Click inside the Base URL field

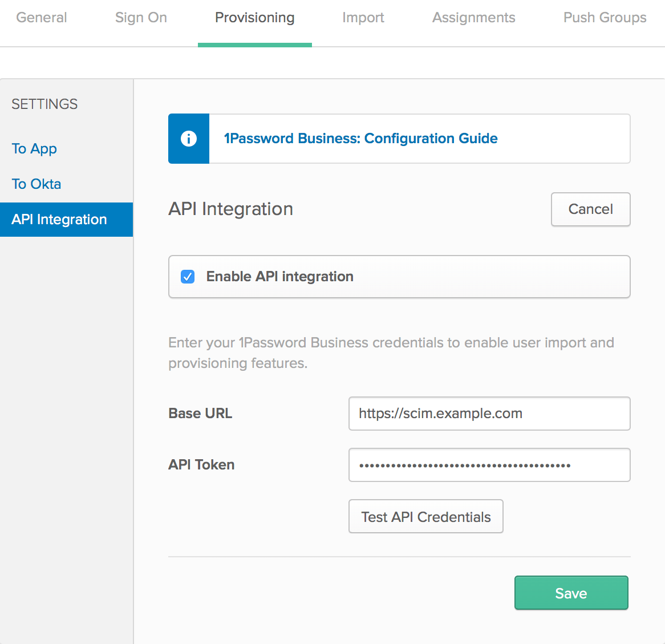tap(489, 414)
